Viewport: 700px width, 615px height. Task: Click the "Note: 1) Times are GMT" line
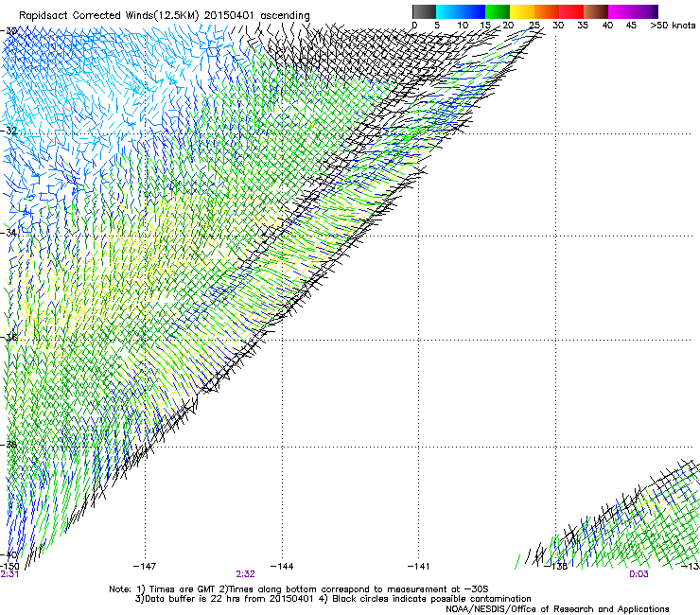299,589
